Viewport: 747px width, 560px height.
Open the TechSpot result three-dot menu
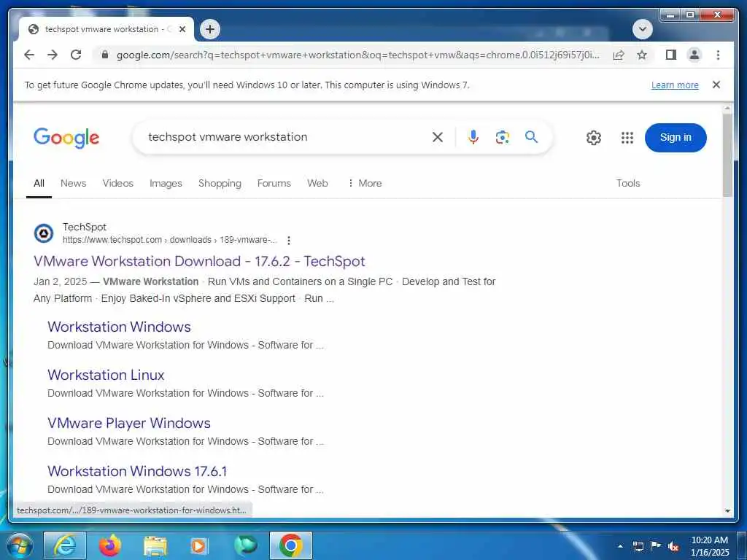pyautogui.click(x=289, y=240)
